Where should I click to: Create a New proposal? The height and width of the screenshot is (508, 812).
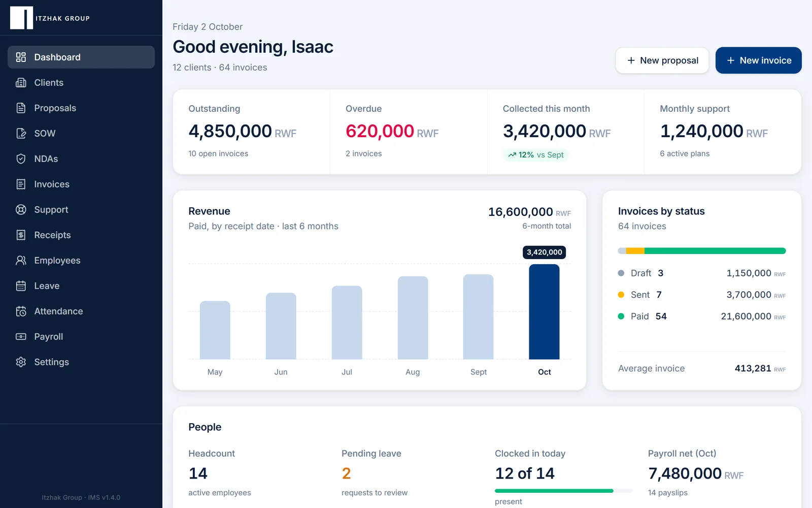[662, 60]
